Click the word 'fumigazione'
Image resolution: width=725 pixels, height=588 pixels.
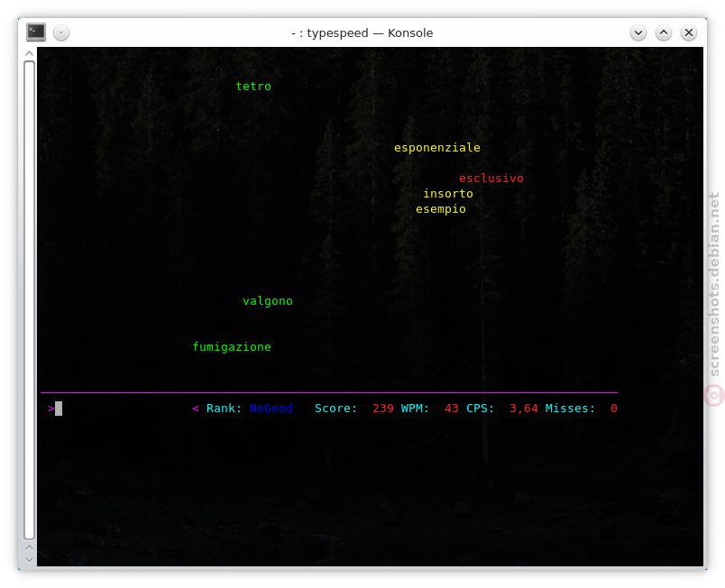coord(232,347)
